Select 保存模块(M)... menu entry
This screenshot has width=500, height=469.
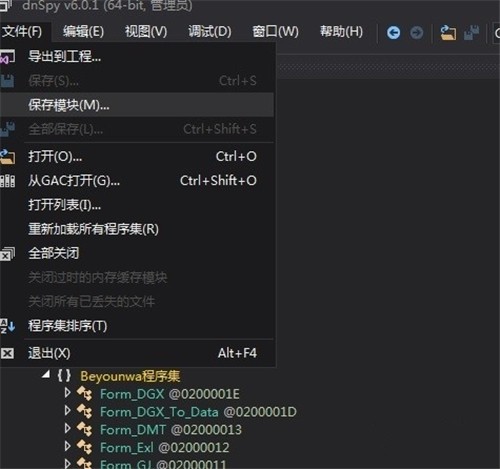tap(137, 105)
